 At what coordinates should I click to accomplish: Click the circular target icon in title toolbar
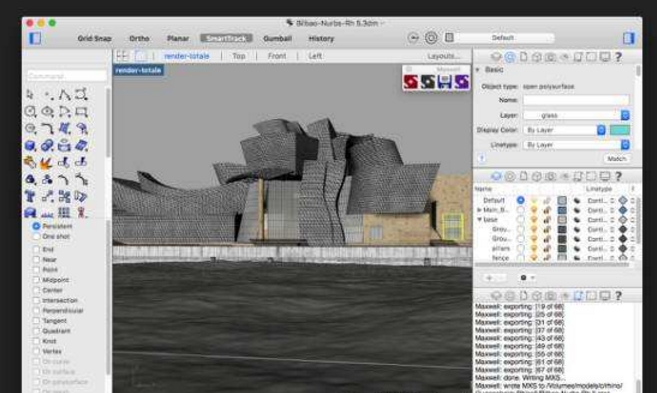431,38
